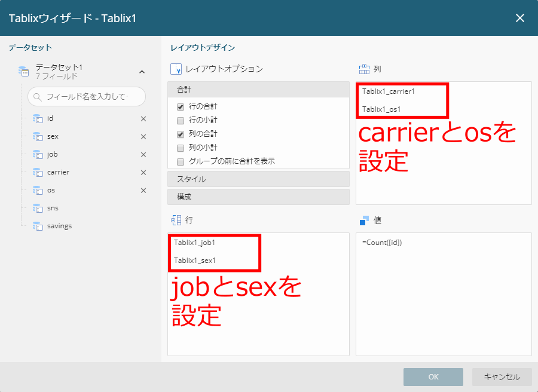Screen dimensions: 538x392
Task: Uncheck the 行の合計 checkbox
Action: pos(181,107)
